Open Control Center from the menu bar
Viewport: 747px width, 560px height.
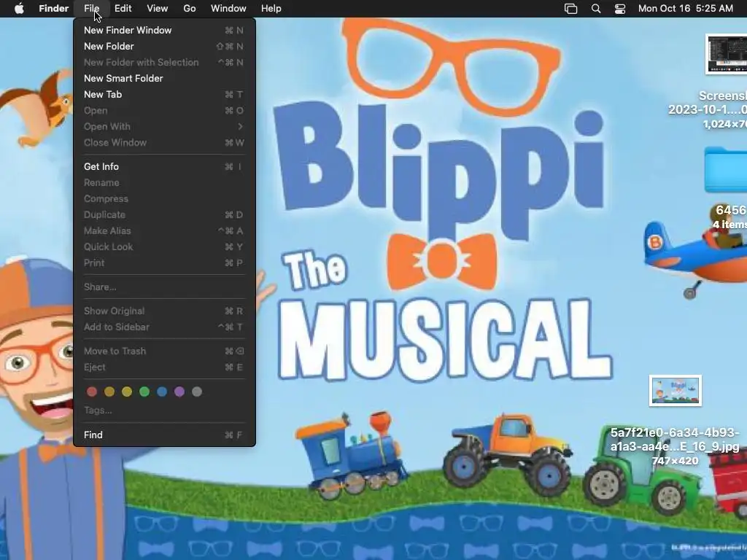[x=620, y=9]
